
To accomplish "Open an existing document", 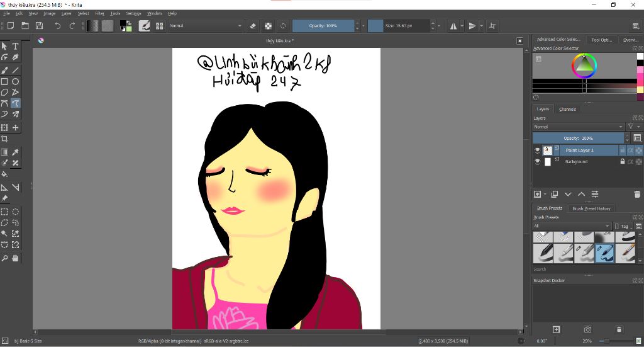I will 25,25.
